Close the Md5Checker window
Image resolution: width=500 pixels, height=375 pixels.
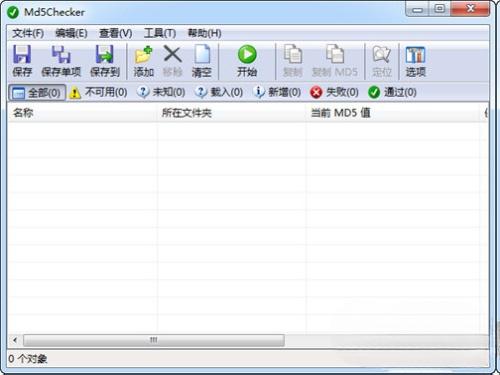470,9
